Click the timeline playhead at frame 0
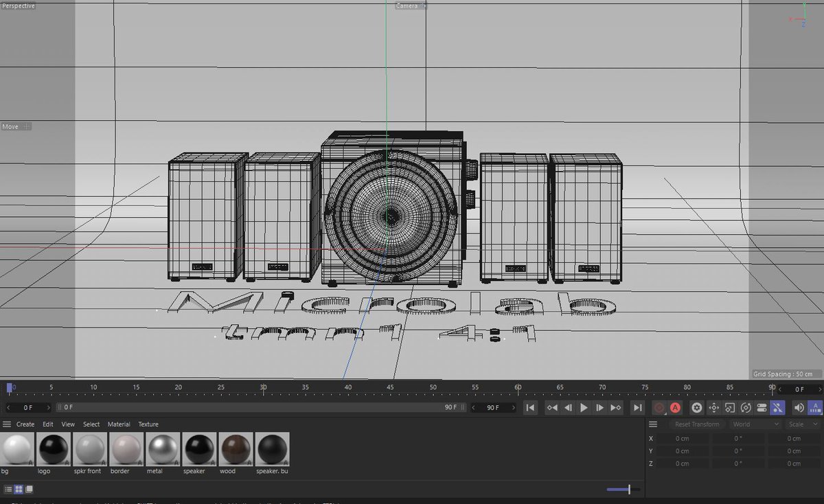The height and width of the screenshot is (504, 824). click(x=10, y=388)
